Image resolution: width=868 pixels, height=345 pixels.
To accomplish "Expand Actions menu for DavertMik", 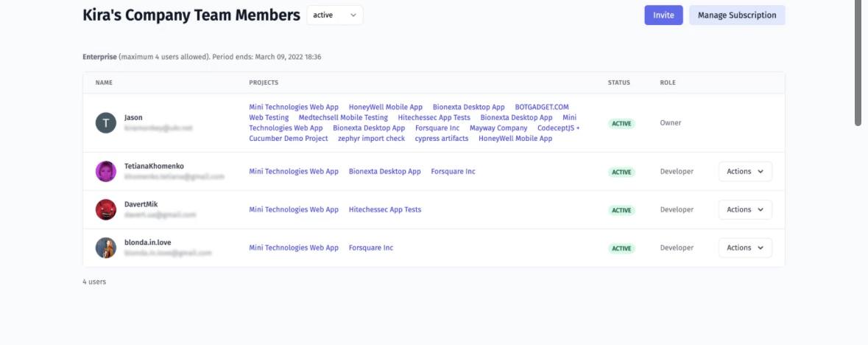I will (745, 210).
